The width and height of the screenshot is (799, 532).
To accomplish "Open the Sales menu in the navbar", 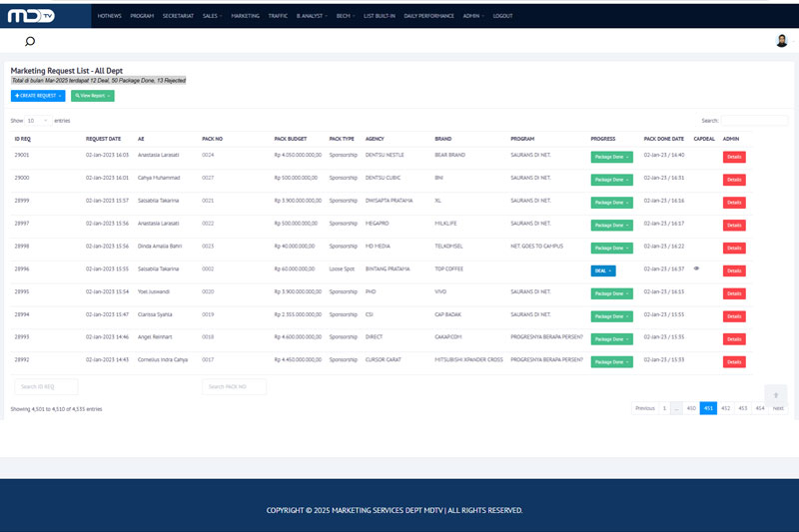I will coord(211,17).
